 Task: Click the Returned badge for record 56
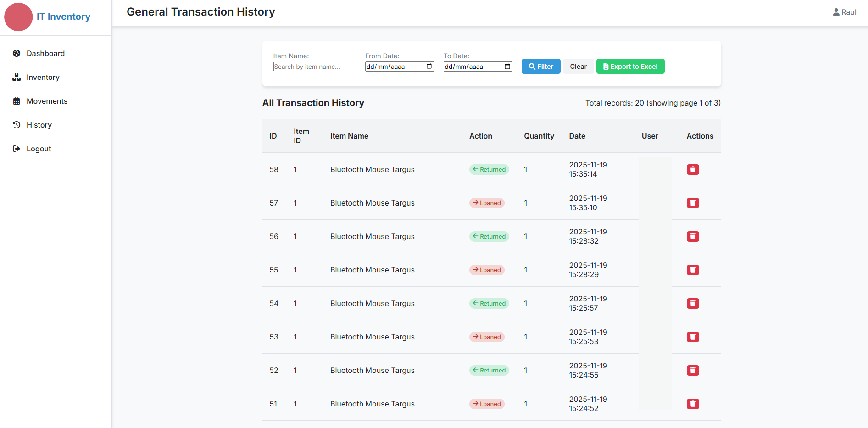(489, 236)
